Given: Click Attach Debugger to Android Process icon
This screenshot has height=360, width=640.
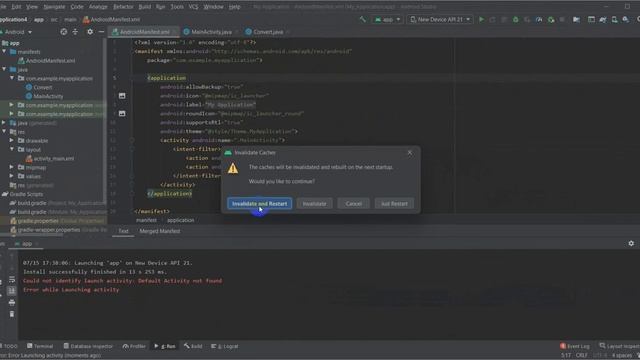Looking at the screenshot, I should pos(551,19).
